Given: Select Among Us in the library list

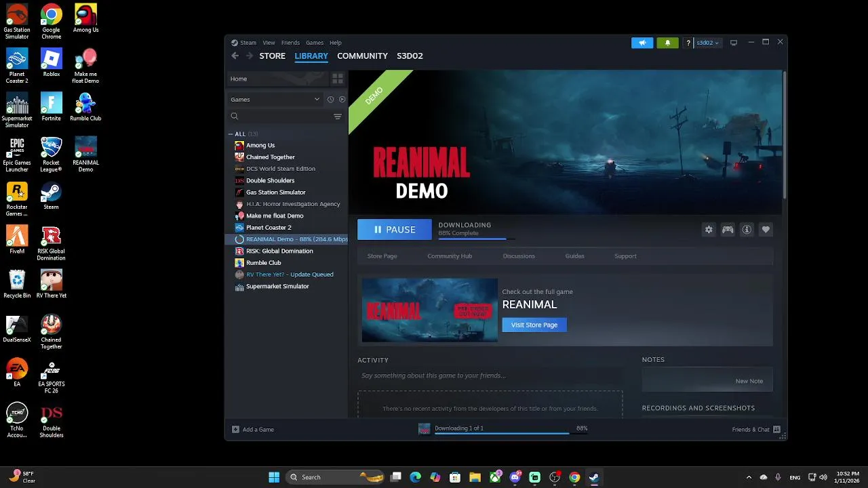Looking at the screenshot, I should [287, 145].
